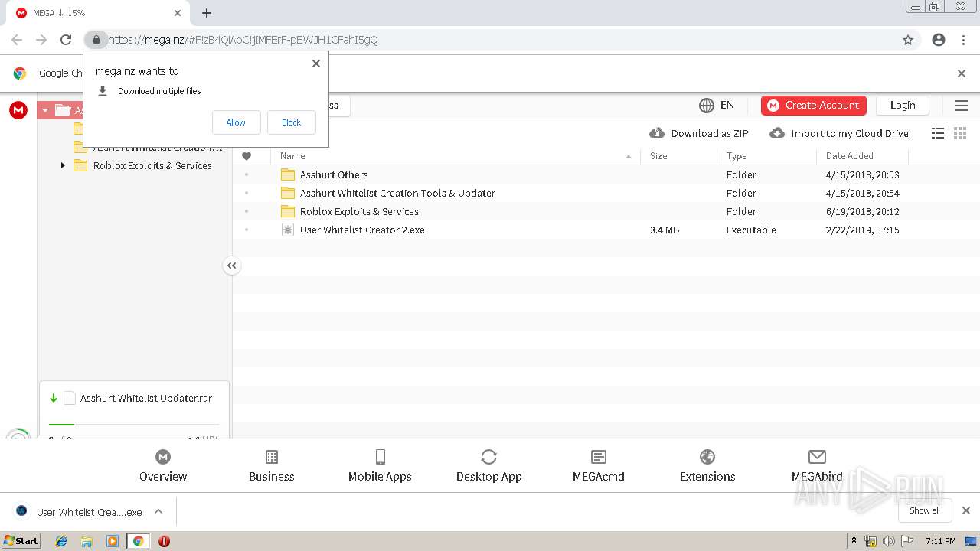Open the Mobile Apps section
The width and height of the screenshot is (980, 551).
pos(380,466)
